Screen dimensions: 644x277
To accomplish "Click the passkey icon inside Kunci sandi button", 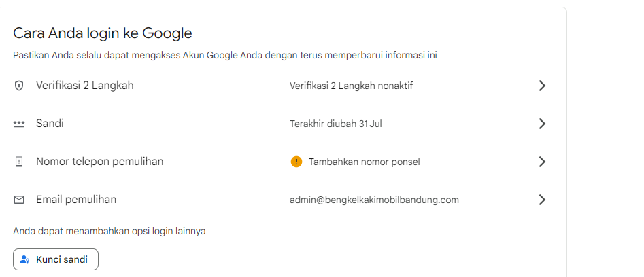I will coord(24,259).
